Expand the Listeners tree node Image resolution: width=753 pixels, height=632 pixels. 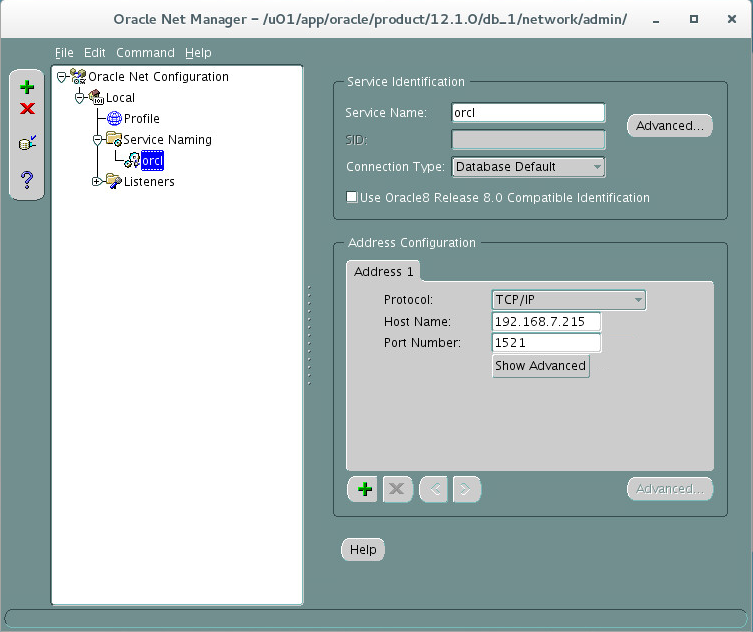[97, 182]
